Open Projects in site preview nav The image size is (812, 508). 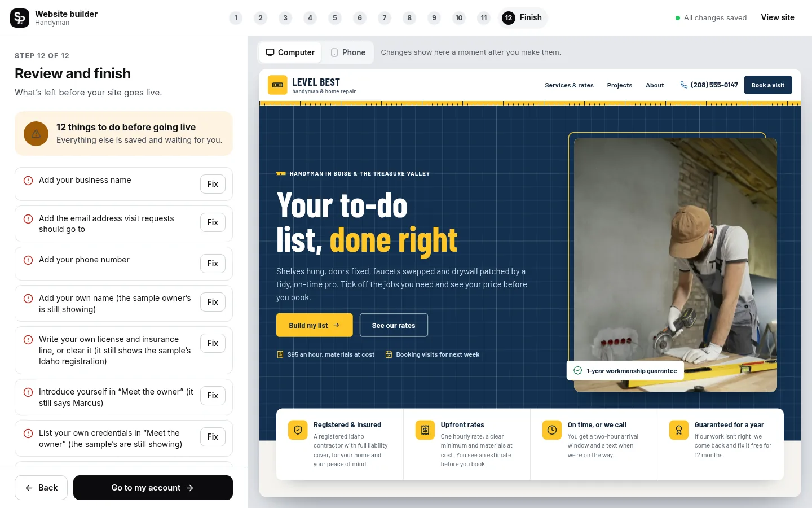pos(619,85)
